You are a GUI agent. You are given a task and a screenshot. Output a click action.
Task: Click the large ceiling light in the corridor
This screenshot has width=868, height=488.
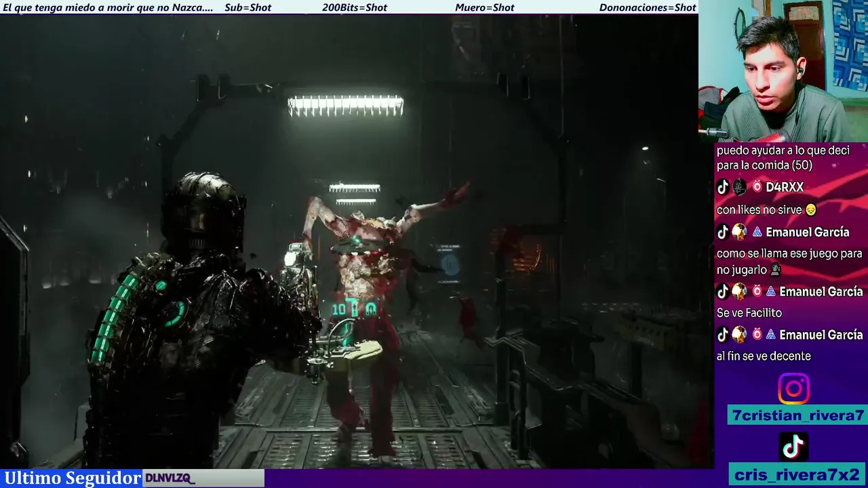pyautogui.click(x=346, y=106)
